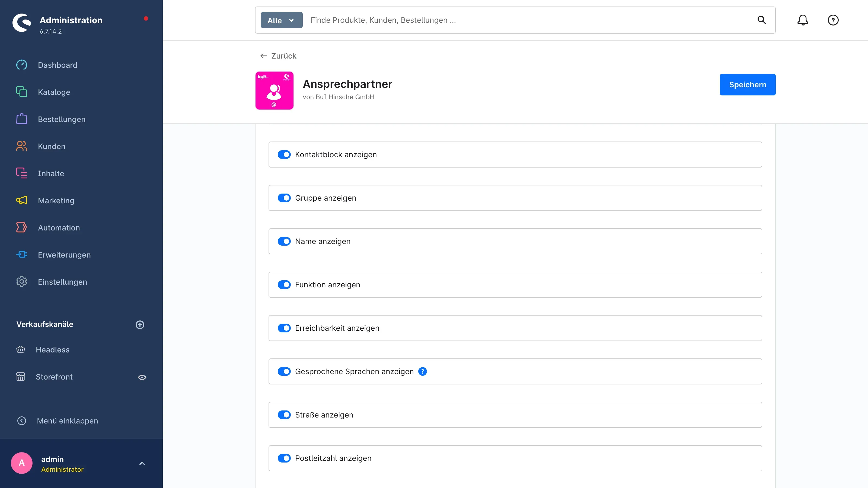The image size is (868, 488).
Task: Click the Menü einklappen arrow icon
Action: 22,421
